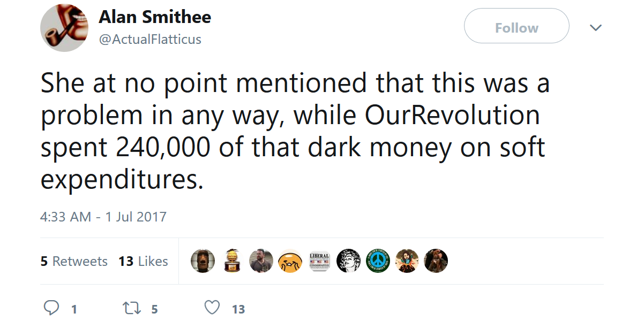644x321 pixels.
Task: Open Alan Smithee's pipe profile picture
Action: point(64,28)
